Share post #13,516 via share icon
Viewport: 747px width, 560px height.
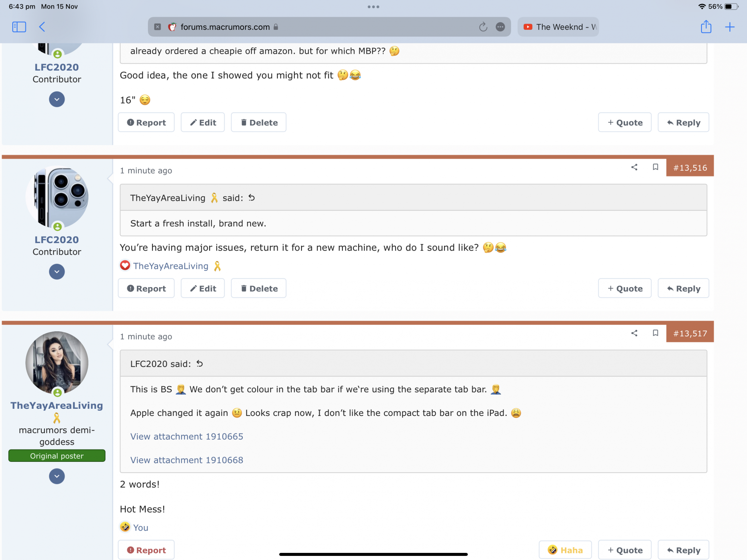(x=634, y=167)
